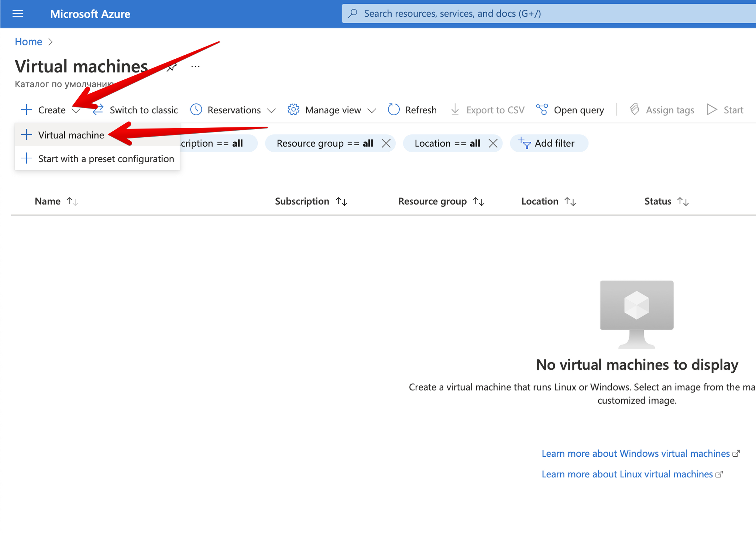The width and height of the screenshot is (756, 535).
Task: Click the No virtual machines monitor illustration
Action: click(x=637, y=314)
